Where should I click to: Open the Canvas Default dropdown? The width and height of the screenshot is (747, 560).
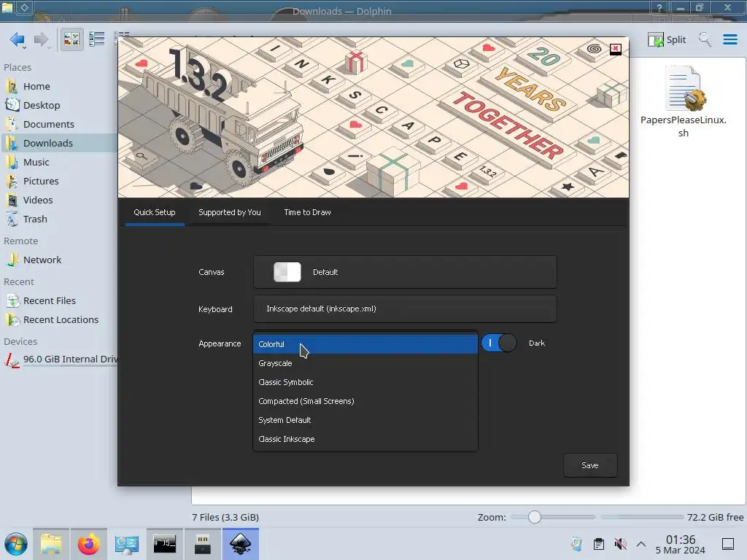405,272
